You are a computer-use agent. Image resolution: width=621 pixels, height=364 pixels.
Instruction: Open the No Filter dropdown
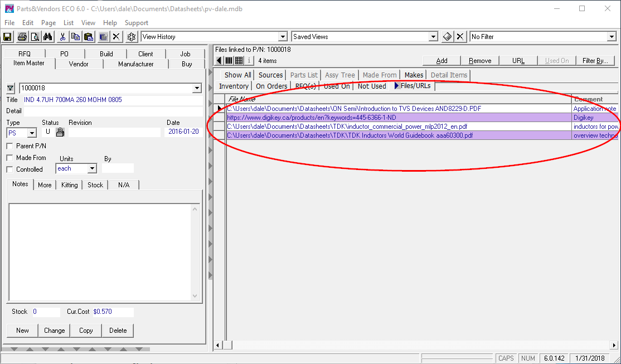point(612,37)
